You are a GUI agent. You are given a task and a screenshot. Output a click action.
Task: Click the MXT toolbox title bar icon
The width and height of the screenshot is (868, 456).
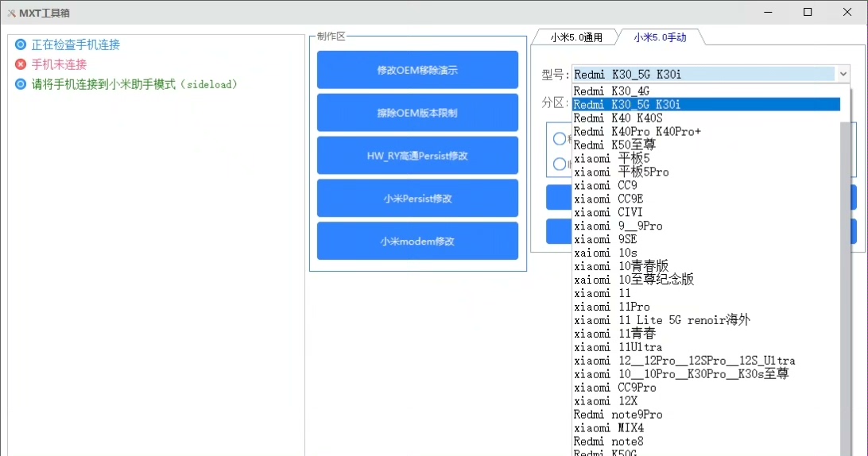point(11,13)
